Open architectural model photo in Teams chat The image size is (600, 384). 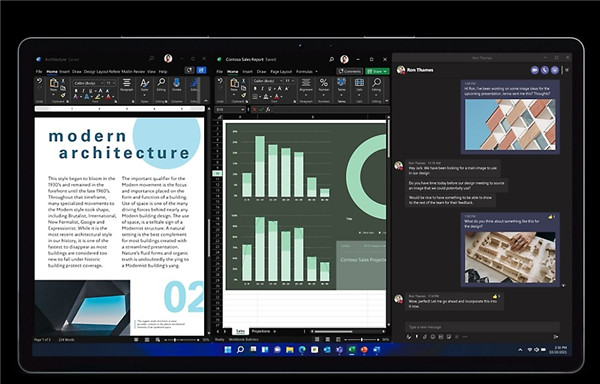click(x=510, y=257)
